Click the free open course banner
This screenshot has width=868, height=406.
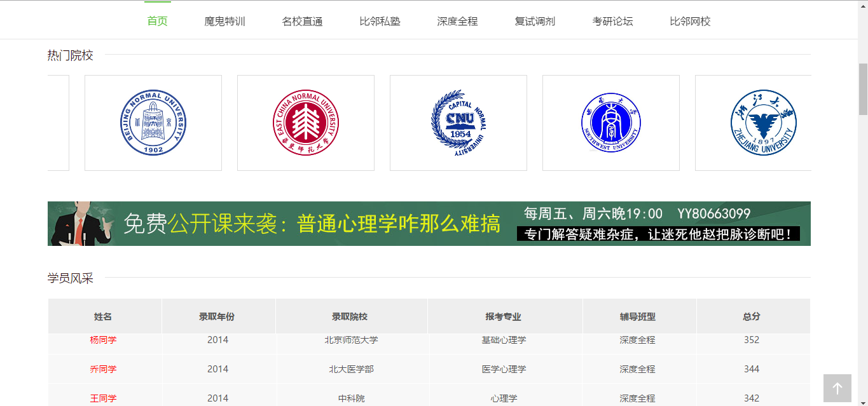coord(429,224)
